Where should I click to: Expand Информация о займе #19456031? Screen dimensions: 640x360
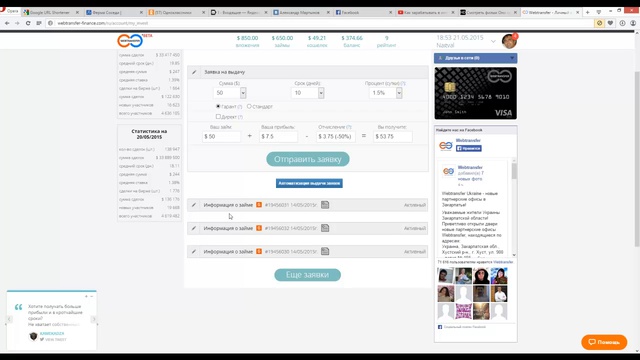click(x=307, y=205)
